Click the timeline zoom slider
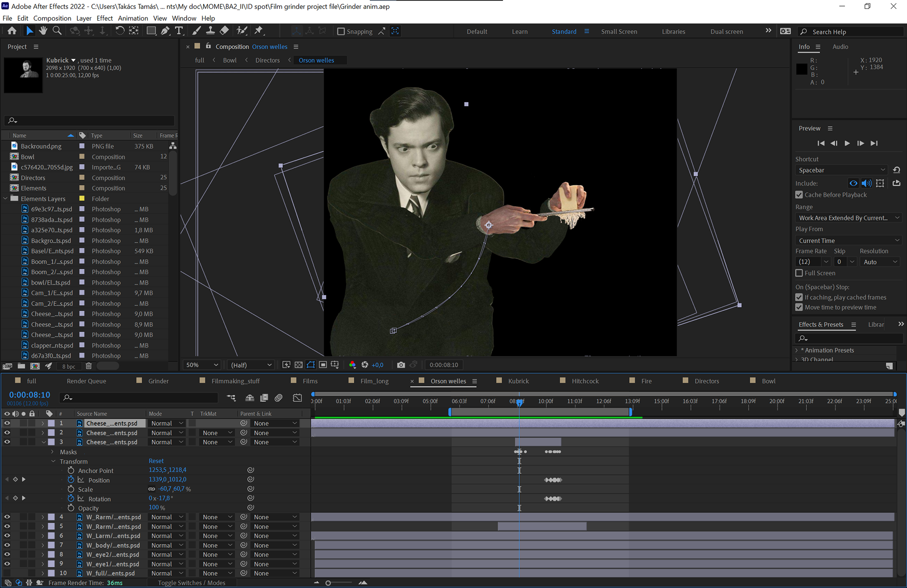 (328, 583)
